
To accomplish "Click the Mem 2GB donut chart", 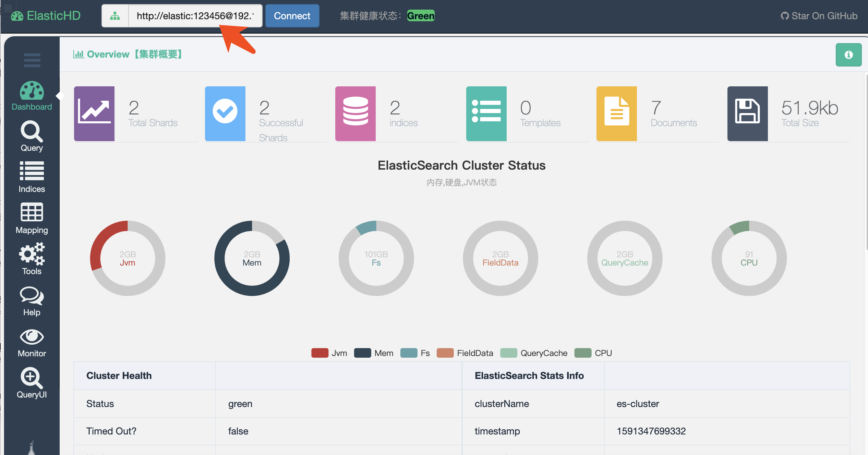I will tap(252, 258).
